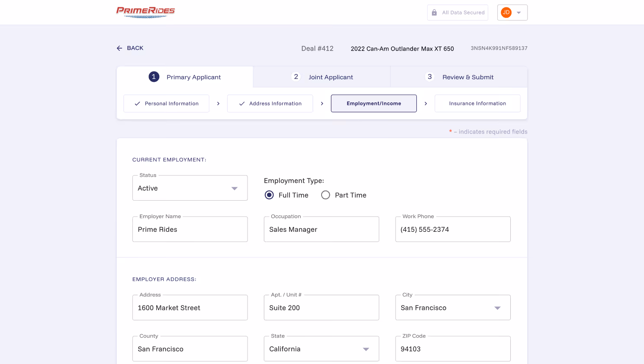The image size is (644, 364).
Task: Click the JD user avatar
Action: [x=506, y=13]
